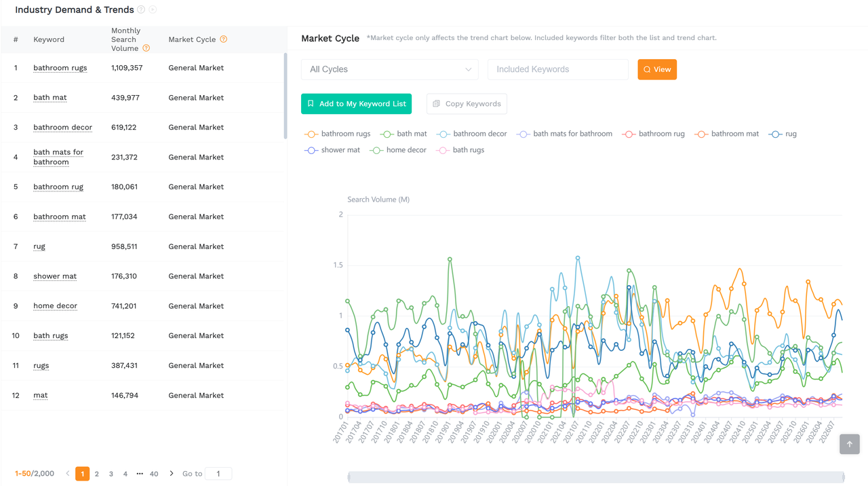Screen dimensions: 868x486
Task: Click the chart time range slider bar
Action: 596,477
